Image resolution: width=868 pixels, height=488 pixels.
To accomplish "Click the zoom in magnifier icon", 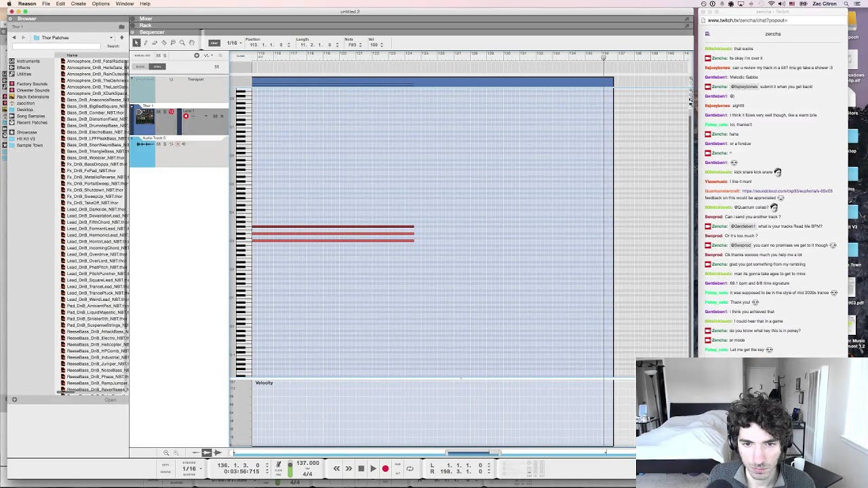I will 176,453.
